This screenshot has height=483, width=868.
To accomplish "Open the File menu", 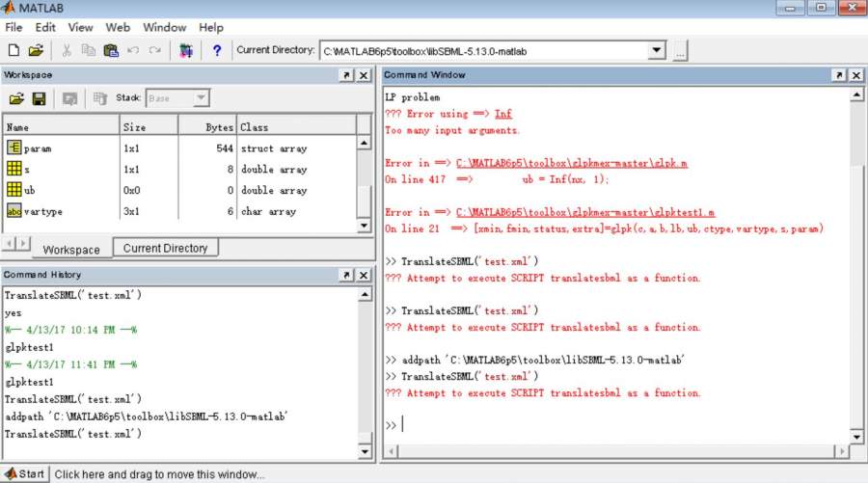I will click(14, 27).
